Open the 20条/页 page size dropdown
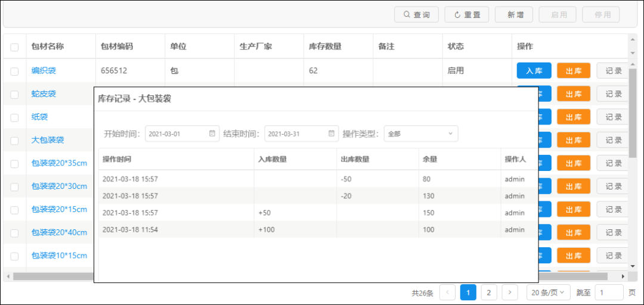644x305 pixels. click(547, 292)
